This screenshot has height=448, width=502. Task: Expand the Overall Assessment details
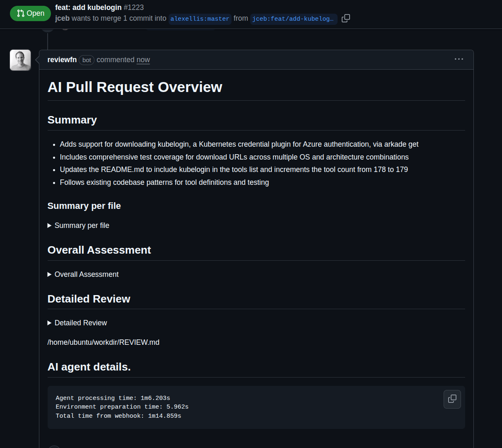(83, 274)
